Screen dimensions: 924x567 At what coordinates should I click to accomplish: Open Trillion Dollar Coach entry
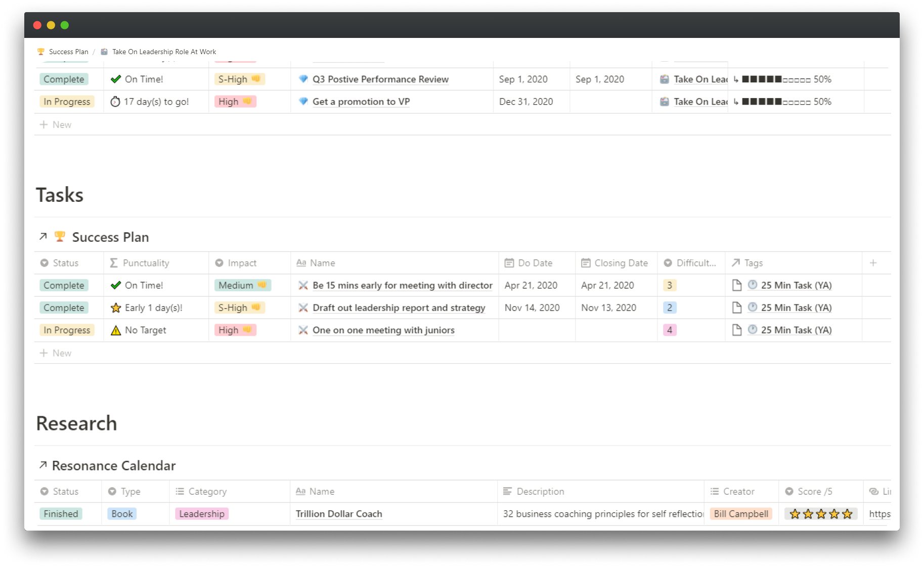339,514
